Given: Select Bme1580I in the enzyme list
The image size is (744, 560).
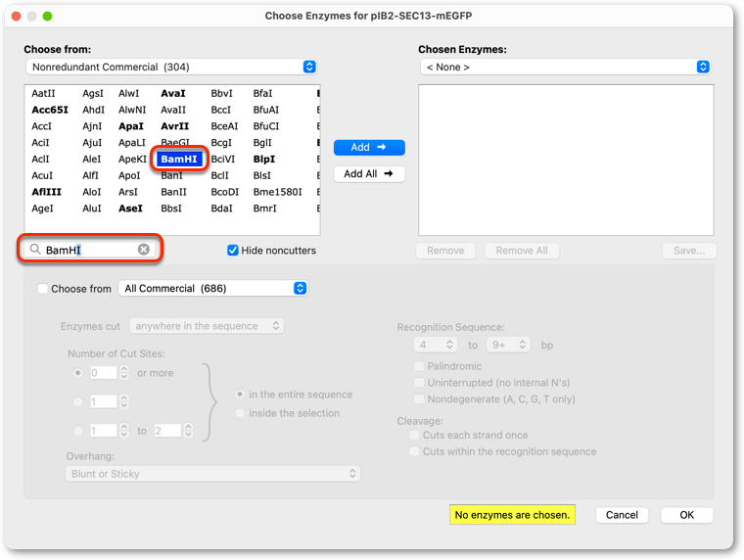Looking at the screenshot, I should (278, 192).
